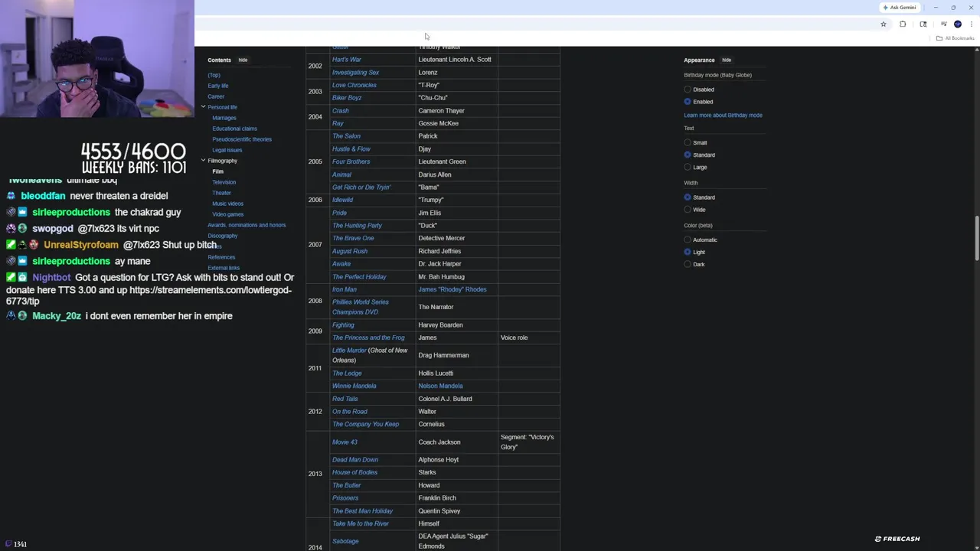Screen dimensions: 980x551
Task: Open Marriages subsection
Action: [224, 118]
